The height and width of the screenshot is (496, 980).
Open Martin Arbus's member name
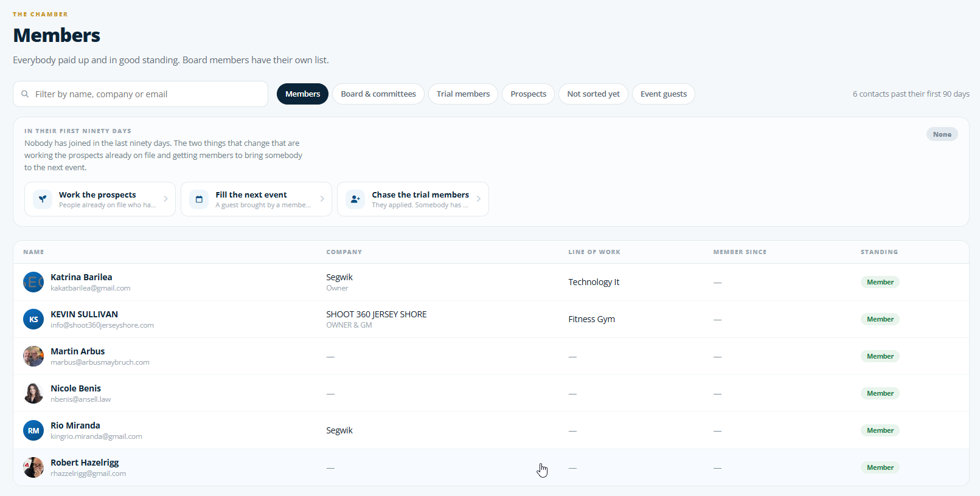pyautogui.click(x=78, y=351)
